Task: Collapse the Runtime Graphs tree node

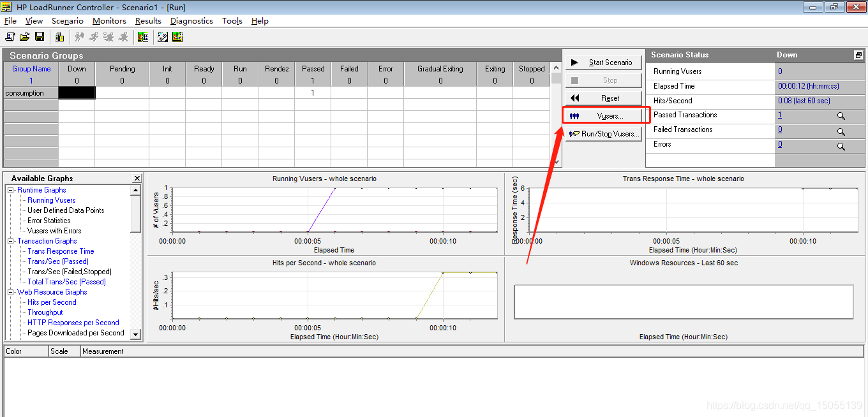Action: tap(10, 190)
